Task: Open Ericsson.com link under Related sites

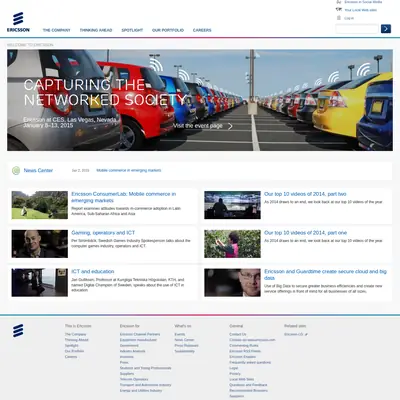Action: pyautogui.click(x=294, y=334)
